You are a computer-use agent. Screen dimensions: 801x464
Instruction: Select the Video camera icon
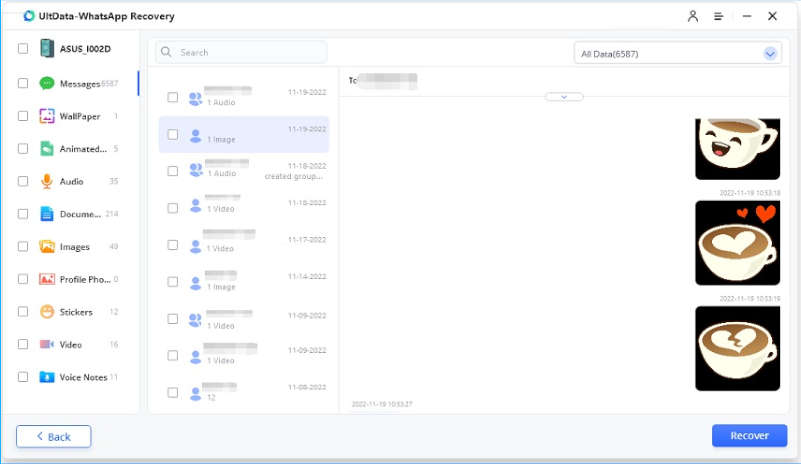46,344
